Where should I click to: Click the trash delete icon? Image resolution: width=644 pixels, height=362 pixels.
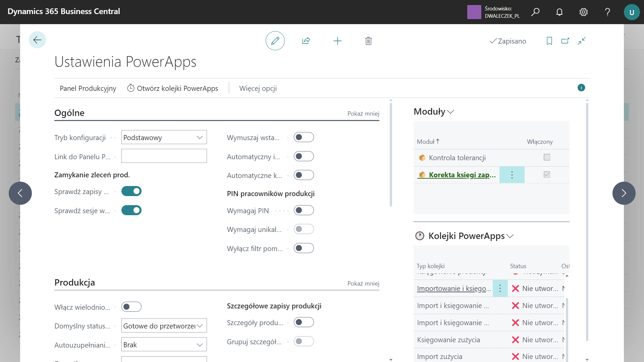[368, 41]
